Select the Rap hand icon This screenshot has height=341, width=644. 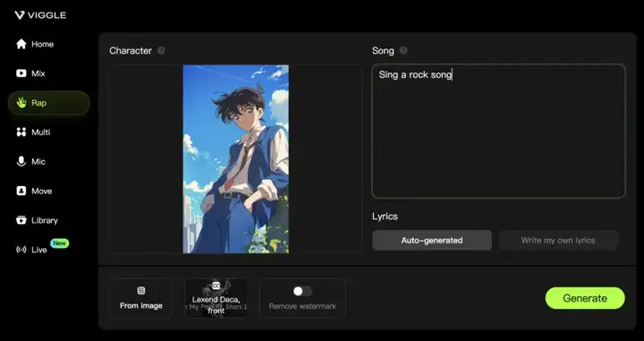(x=21, y=103)
